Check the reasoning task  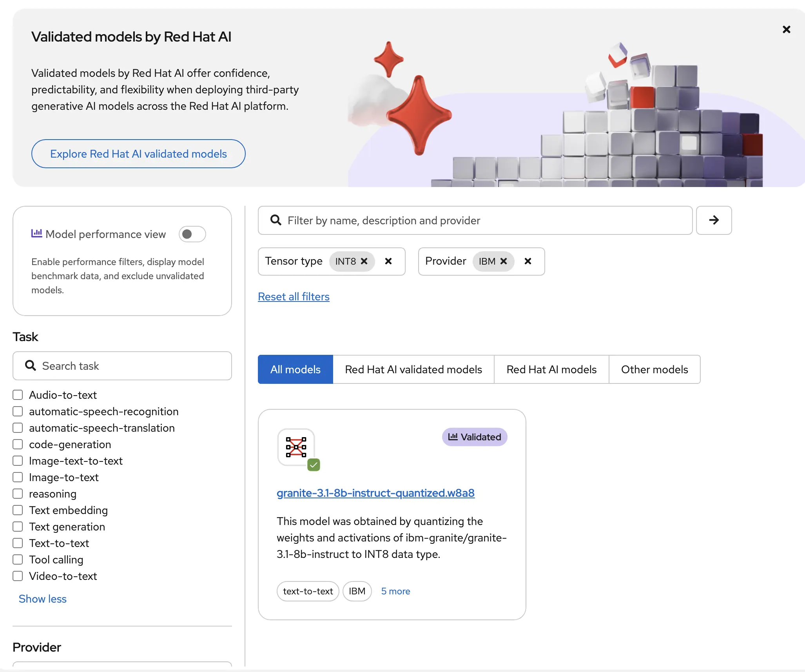pyautogui.click(x=18, y=494)
